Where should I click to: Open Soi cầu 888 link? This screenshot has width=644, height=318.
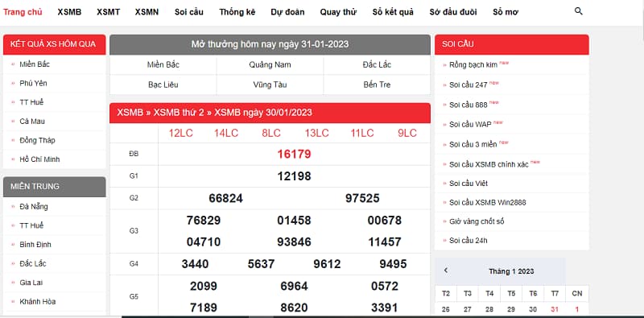(x=469, y=105)
